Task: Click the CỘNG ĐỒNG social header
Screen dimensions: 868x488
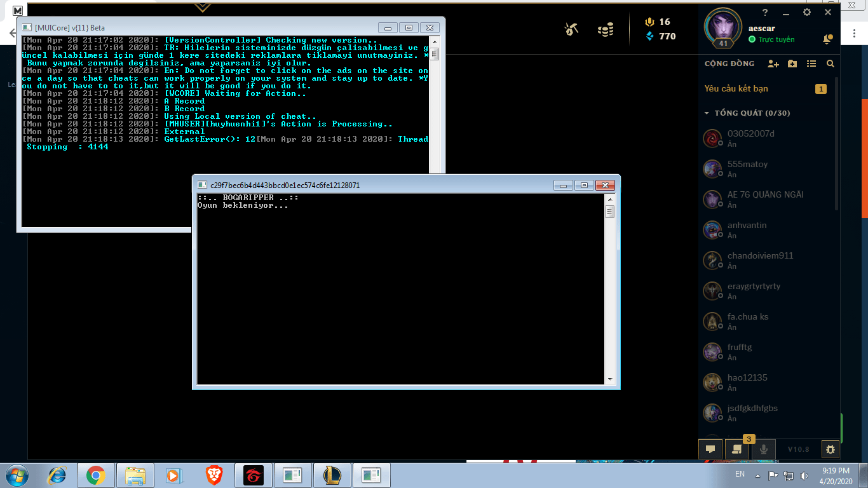Action: point(729,64)
